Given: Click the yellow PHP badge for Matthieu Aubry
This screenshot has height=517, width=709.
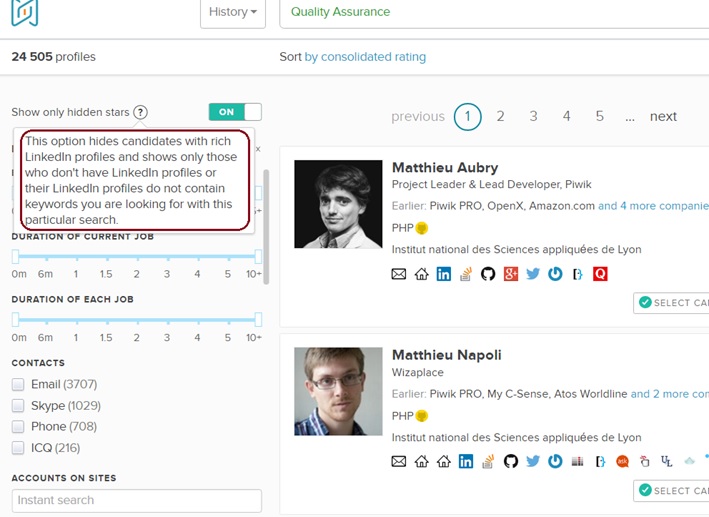Looking at the screenshot, I should click(x=421, y=228).
